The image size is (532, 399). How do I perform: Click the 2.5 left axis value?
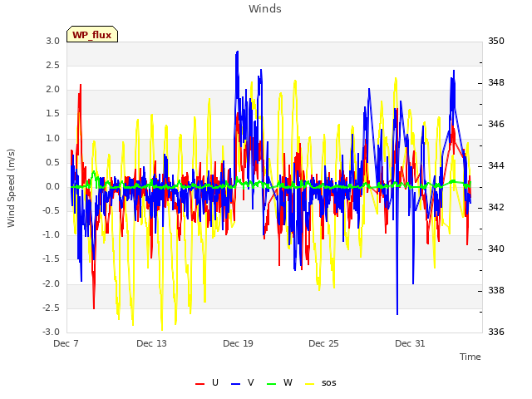pyautogui.click(x=53, y=65)
